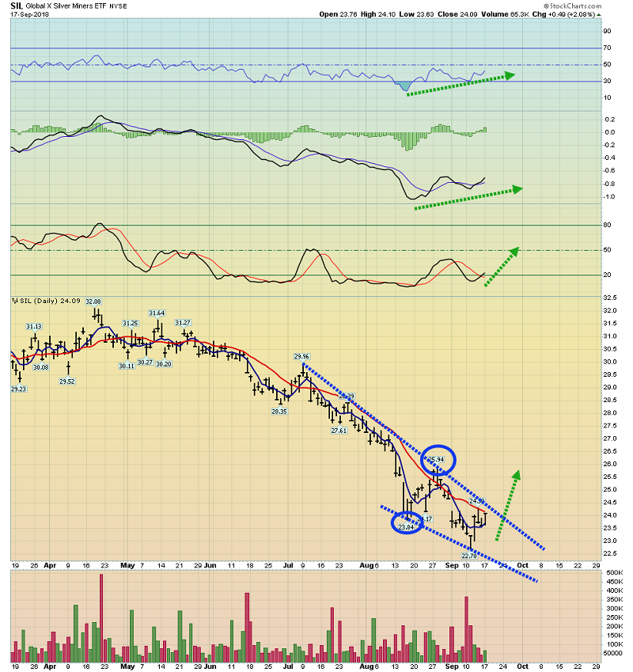Click the 22.5 tick on the price axis

(x=610, y=554)
